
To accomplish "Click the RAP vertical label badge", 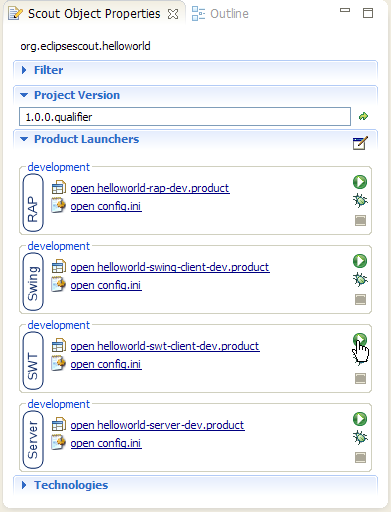I will (x=33, y=203).
